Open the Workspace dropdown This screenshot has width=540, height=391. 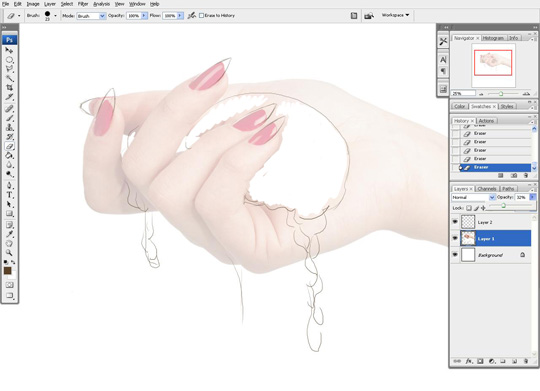pos(395,15)
